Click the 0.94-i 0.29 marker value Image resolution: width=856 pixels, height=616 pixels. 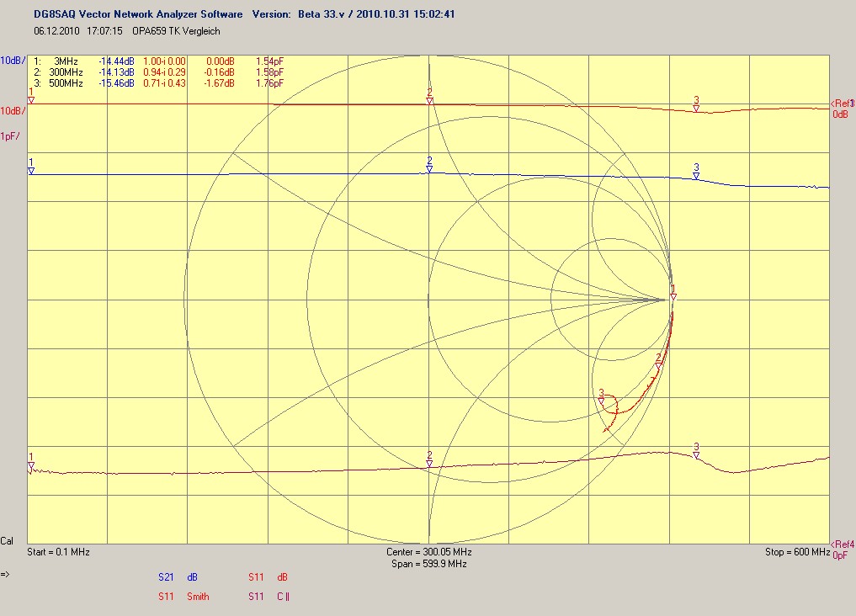click(x=164, y=72)
